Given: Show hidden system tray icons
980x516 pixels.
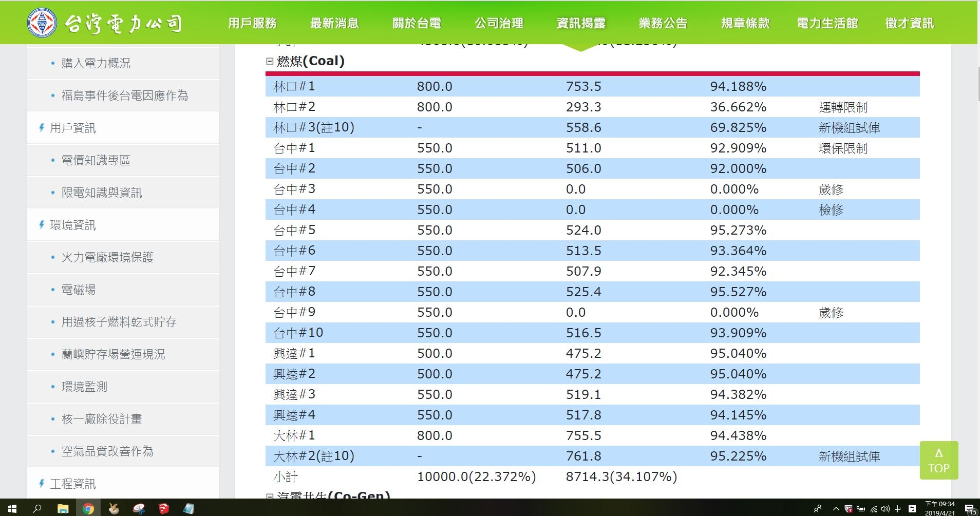Looking at the screenshot, I should click(836, 509).
